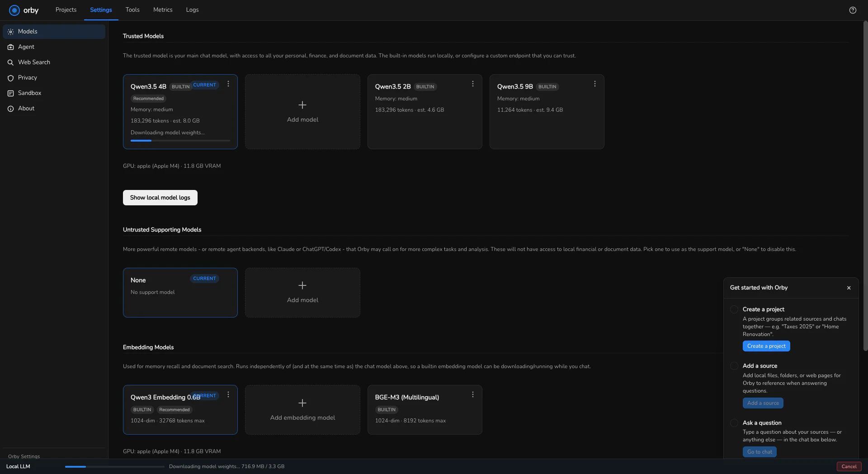Select the Qwen3.5 2B model card
Viewport: 868px width, 474px height.
pos(425,112)
